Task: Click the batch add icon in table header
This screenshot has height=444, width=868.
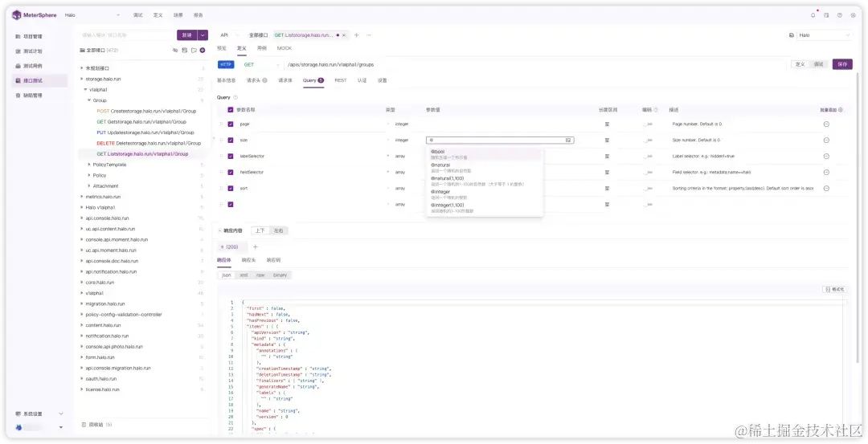Action: pos(841,110)
